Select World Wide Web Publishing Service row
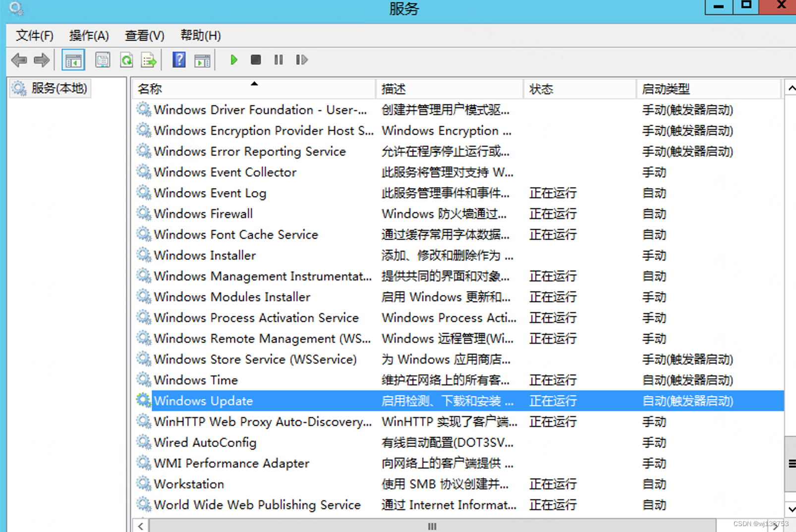This screenshot has width=796, height=532. click(x=459, y=505)
